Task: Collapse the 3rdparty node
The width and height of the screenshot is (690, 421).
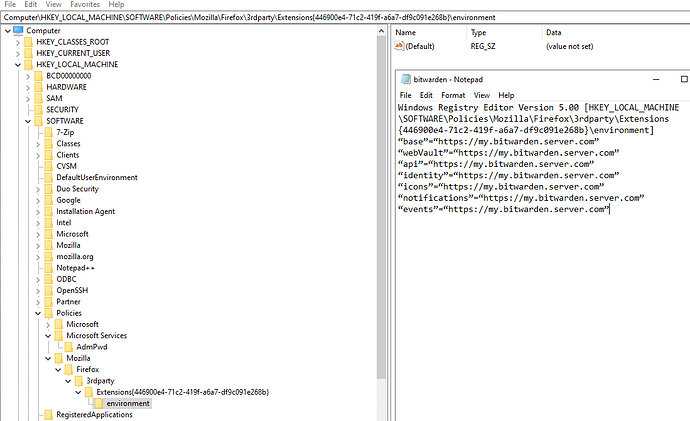Action: 68,381
